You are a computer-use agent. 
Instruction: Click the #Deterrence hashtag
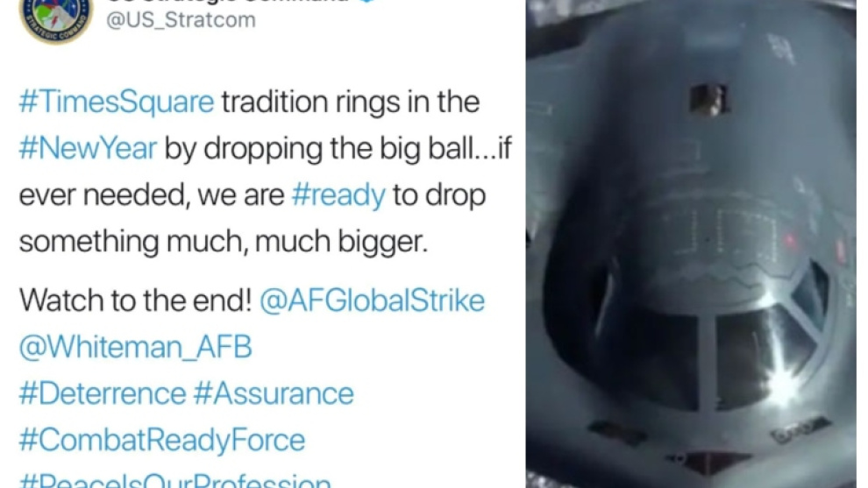coord(103,393)
